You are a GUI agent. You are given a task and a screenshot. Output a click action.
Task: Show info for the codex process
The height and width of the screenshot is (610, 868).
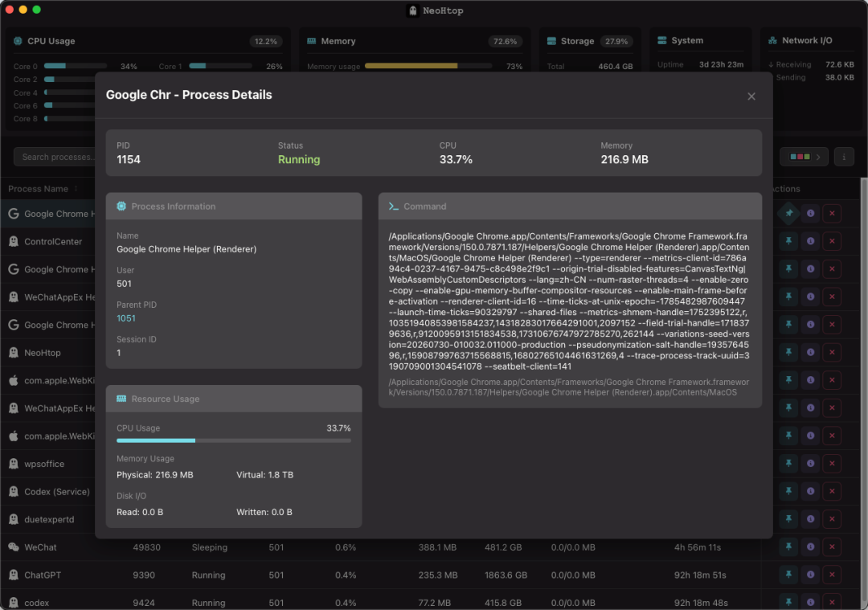click(x=810, y=602)
